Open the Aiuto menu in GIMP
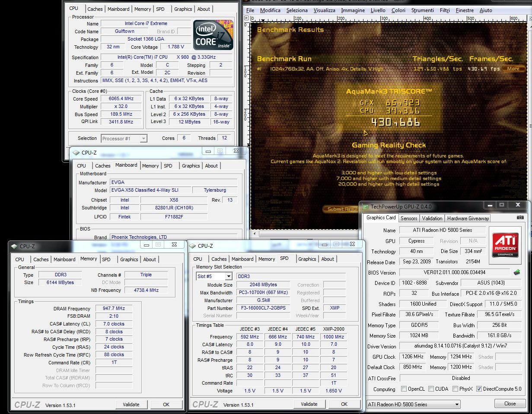 485,10
